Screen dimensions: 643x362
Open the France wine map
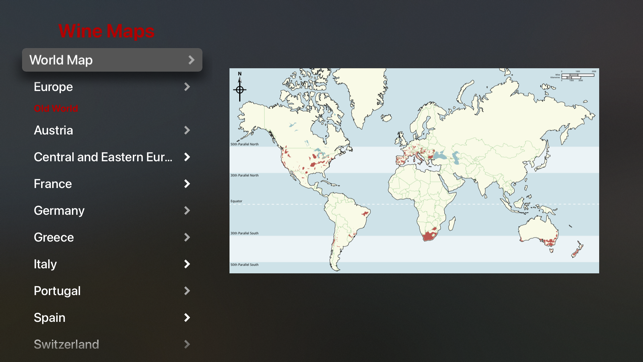point(112,184)
